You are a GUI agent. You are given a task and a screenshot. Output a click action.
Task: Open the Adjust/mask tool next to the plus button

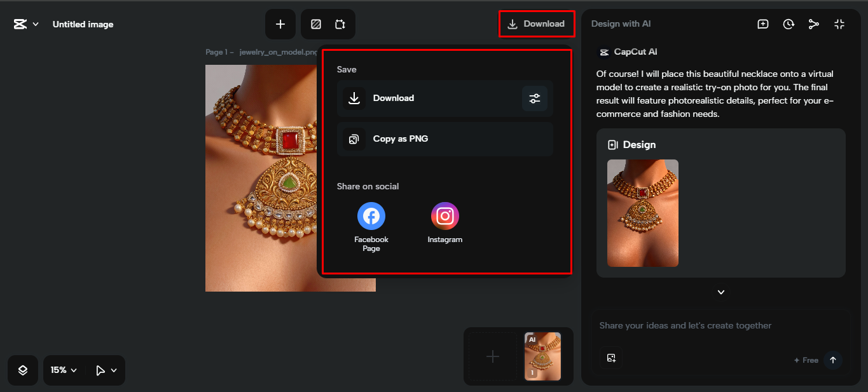tap(315, 24)
